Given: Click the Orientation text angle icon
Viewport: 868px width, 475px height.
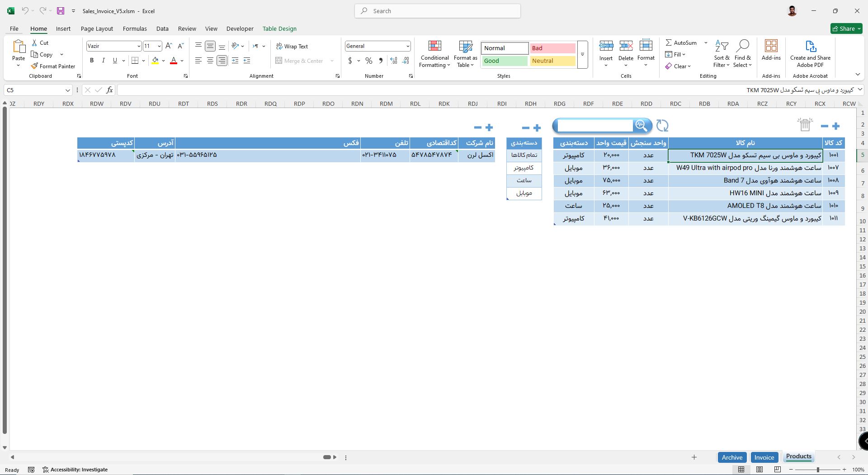Looking at the screenshot, I should (235, 46).
